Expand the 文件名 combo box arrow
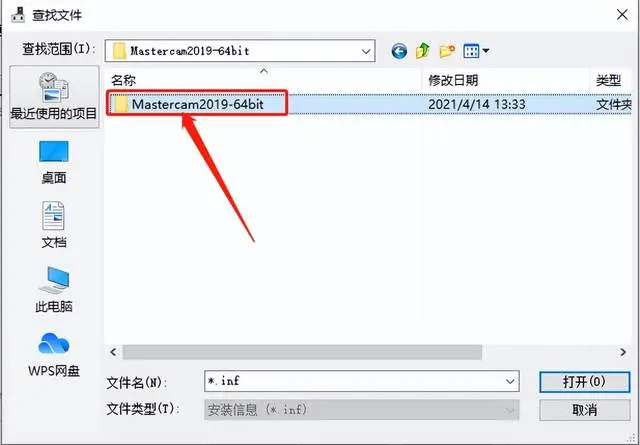This screenshot has height=445, width=640. tap(510, 381)
